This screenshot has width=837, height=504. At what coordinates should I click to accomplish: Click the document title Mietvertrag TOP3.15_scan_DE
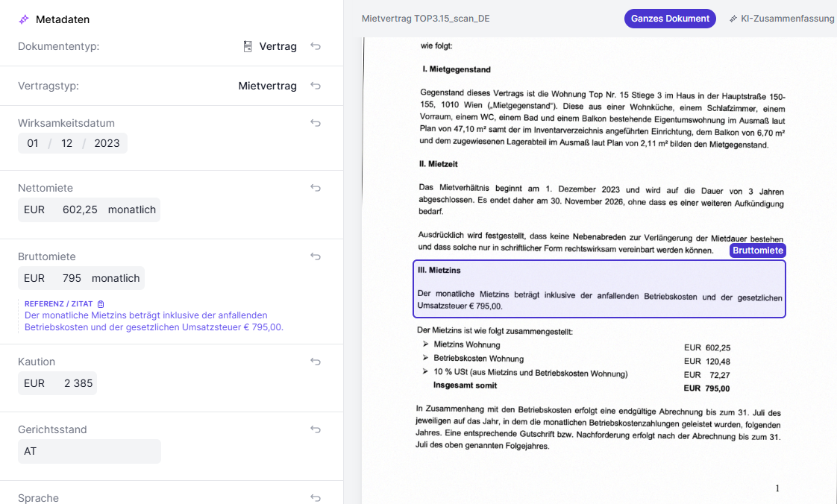click(425, 19)
